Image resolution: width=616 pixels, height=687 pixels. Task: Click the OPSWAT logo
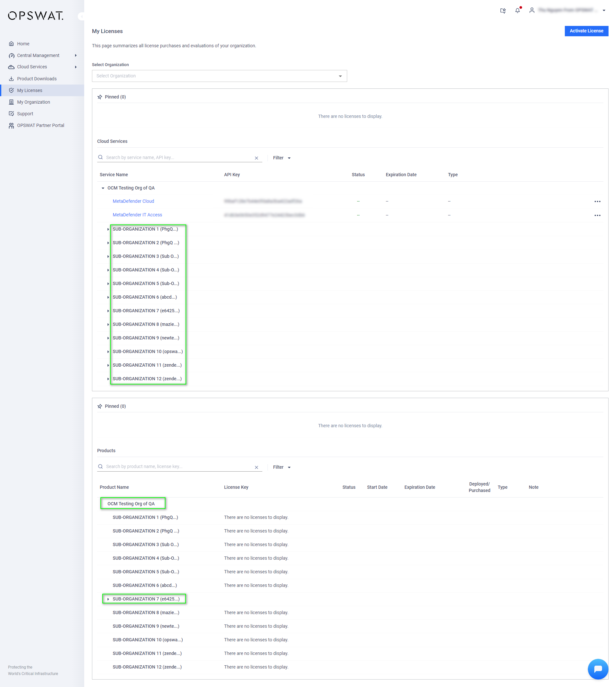(x=36, y=16)
